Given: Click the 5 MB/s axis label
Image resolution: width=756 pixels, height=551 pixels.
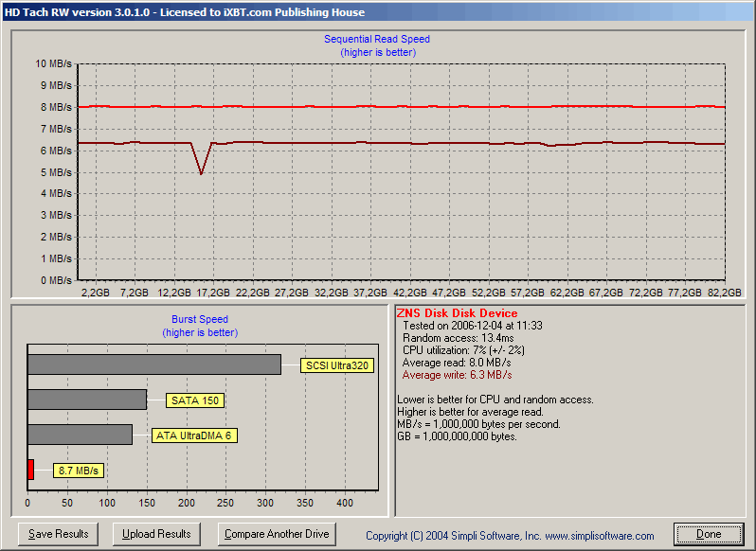Looking at the screenshot, I should [x=56, y=172].
